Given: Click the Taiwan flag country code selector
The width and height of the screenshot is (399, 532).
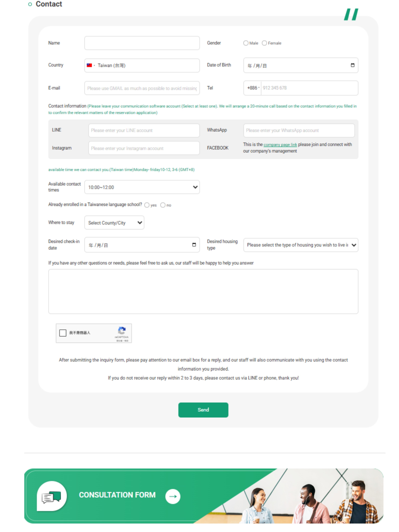Looking at the screenshot, I should tap(90, 65).
